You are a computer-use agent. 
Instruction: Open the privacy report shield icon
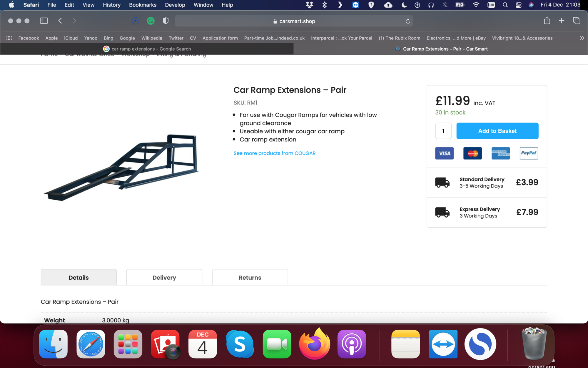tap(166, 21)
